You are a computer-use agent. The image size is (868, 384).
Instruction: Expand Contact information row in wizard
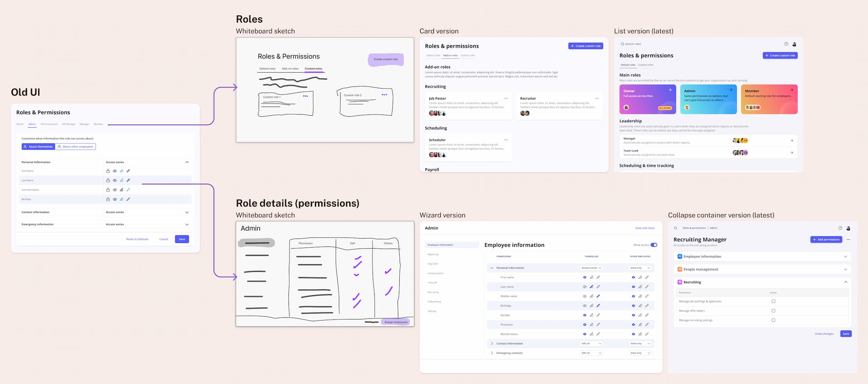(492, 343)
